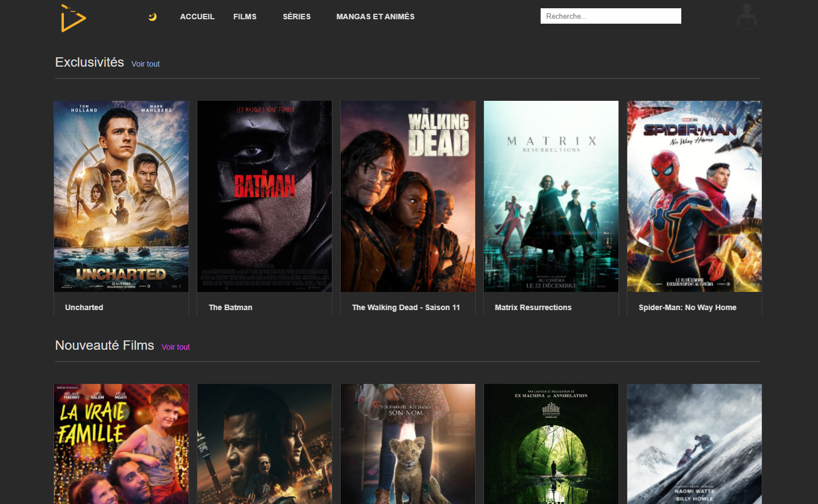Open La Vraie Famille poster
The width and height of the screenshot is (818, 504).
pyautogui.click(x=121, y=444)
